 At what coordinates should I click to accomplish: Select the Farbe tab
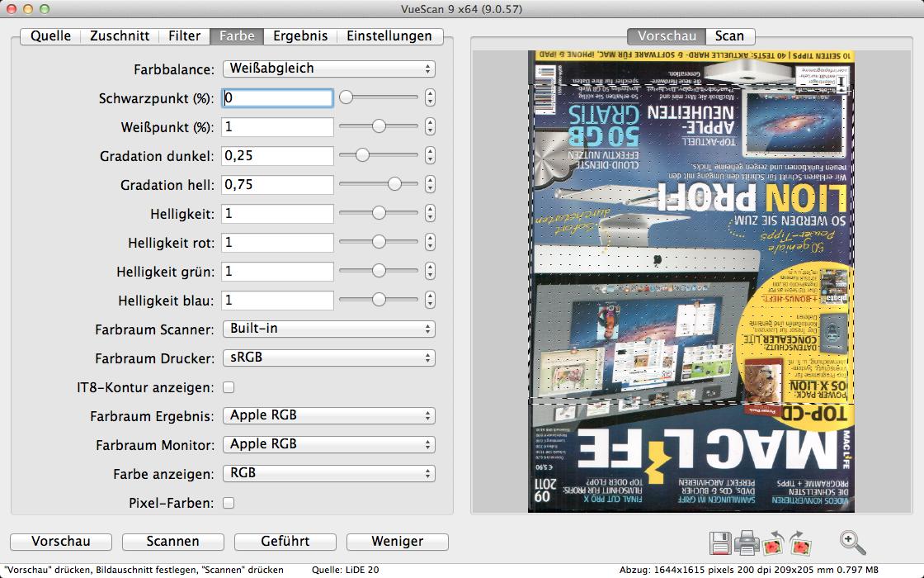pyautogui.click(x=237, y=36)
